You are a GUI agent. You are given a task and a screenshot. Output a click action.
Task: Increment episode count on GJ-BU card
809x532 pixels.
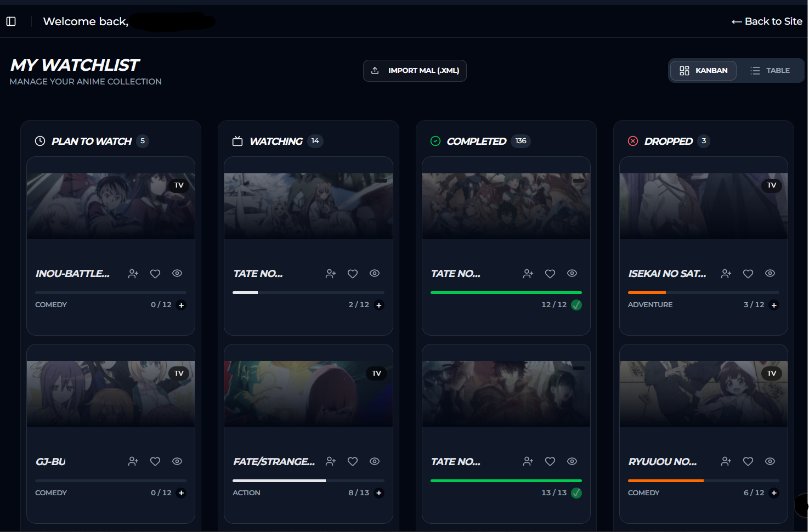tap(182, 493)
